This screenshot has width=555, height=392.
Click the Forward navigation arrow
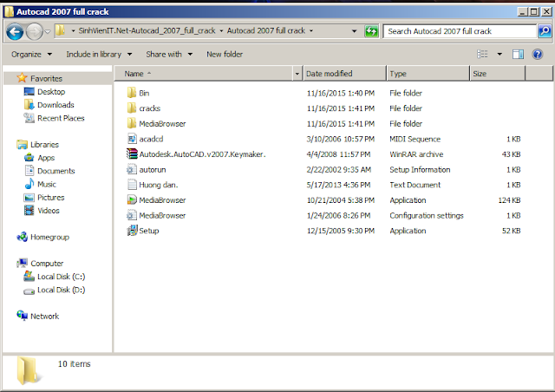pos(35,32)
